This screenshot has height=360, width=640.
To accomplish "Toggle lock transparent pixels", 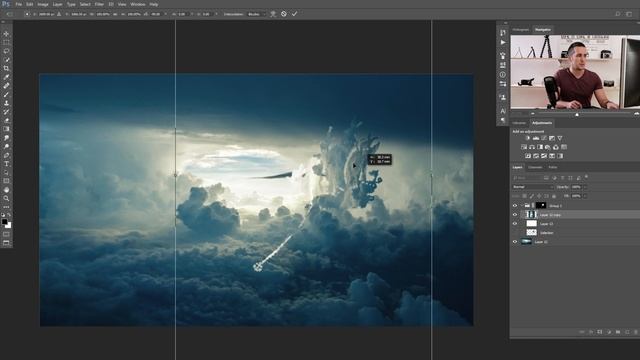I will coord(524,196).
